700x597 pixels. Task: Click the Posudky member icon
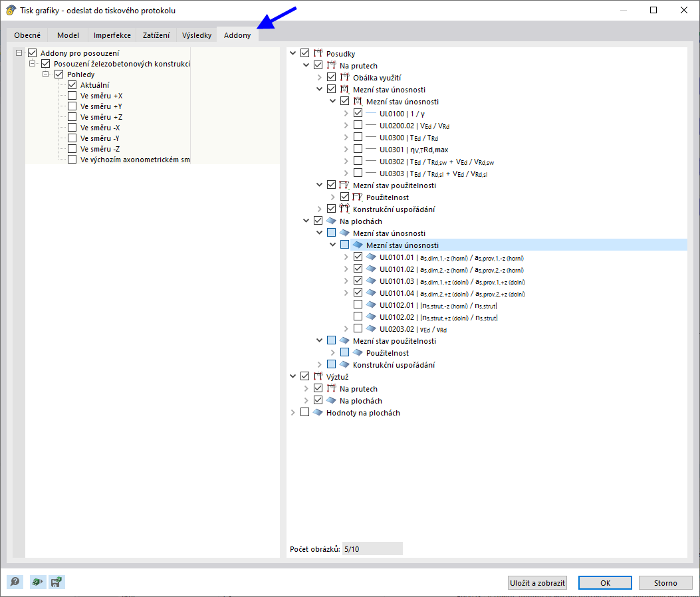[x=318, y=54]
